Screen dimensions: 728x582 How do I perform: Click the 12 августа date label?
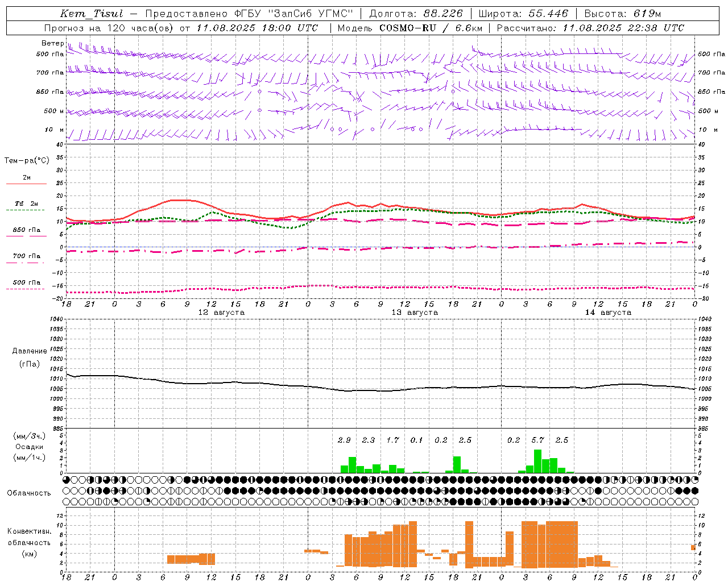click(221, 313)
